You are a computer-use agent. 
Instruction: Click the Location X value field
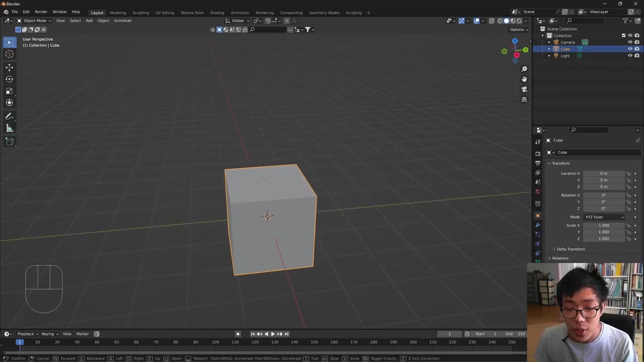(x=603, y=173)
